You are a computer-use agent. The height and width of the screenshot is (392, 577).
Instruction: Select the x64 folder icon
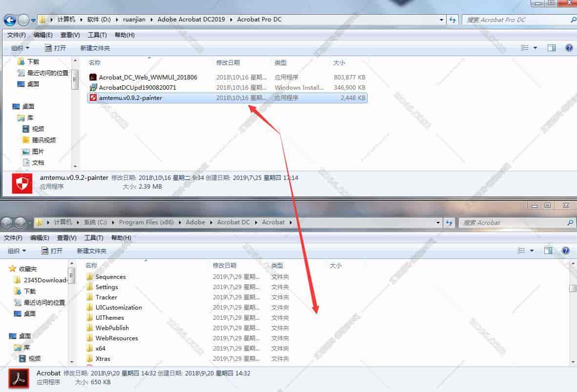(89, 348)
